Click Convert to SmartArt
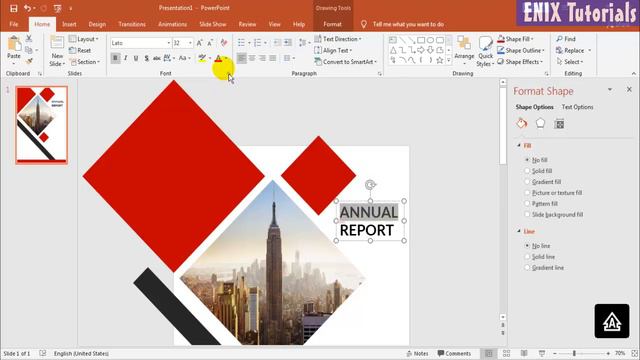The width and height of the screenshot is (640, 360). click(x=346, y=62)
